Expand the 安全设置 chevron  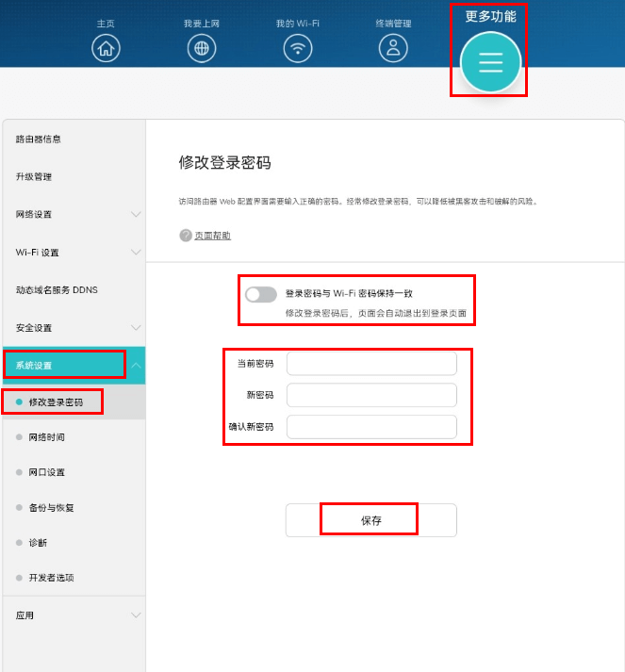click(x=136, y=328)
